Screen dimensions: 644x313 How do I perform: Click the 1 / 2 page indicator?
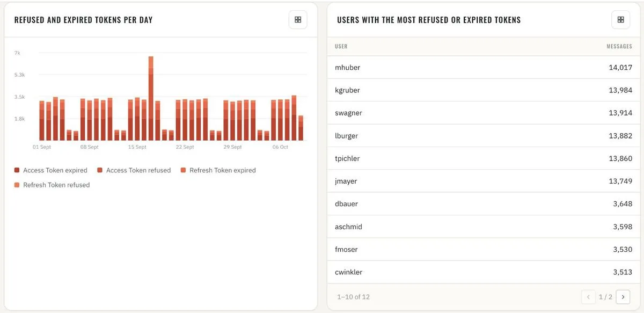(x=606, y=297)
